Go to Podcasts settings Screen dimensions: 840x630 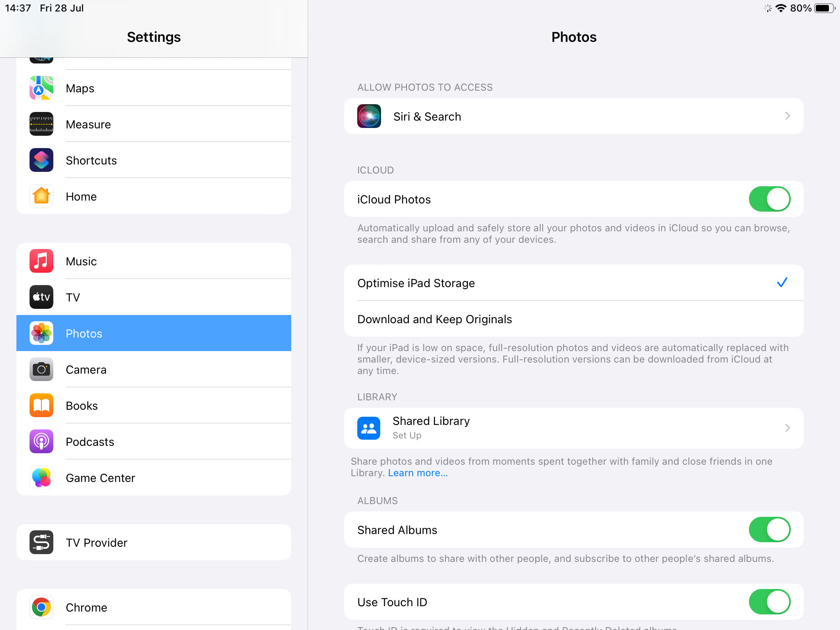click(x=154, y=441)
